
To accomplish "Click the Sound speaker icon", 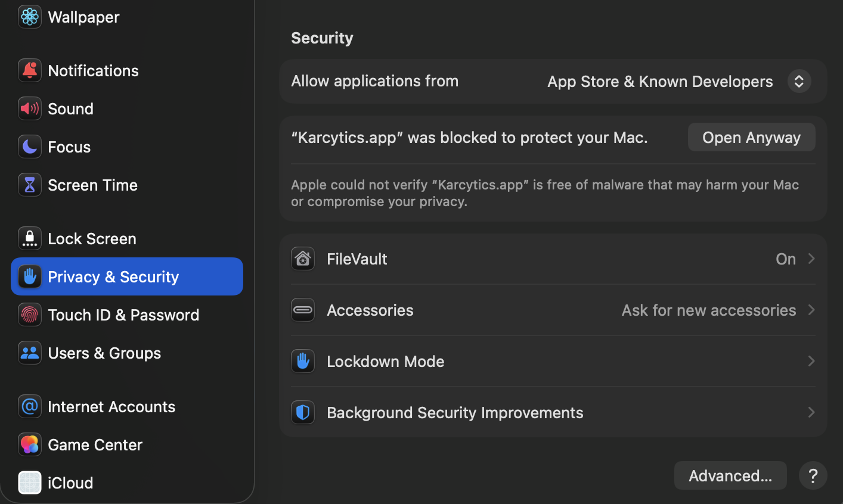I will pos(30,108).
